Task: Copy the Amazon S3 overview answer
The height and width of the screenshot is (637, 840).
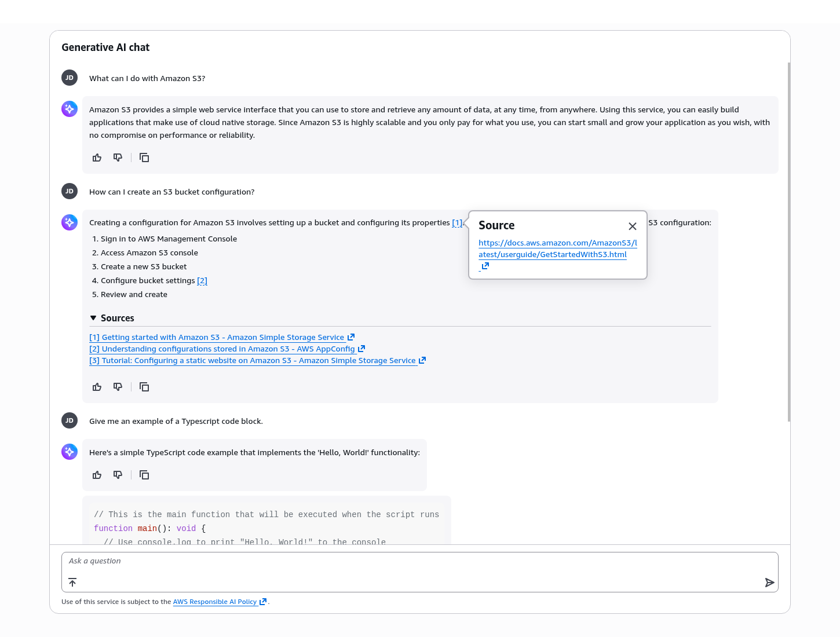Action: point(144,158)
